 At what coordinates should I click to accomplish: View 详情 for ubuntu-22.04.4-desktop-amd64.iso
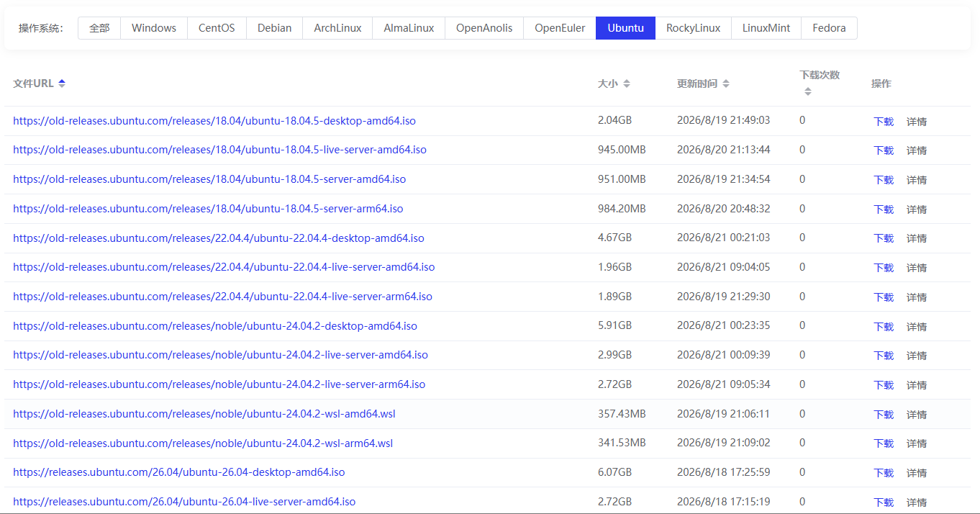[917, 238]
